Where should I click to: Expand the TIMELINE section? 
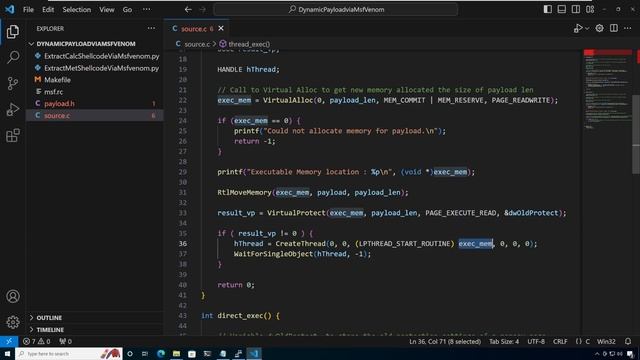pyautogui.click(x=95, y=329)
